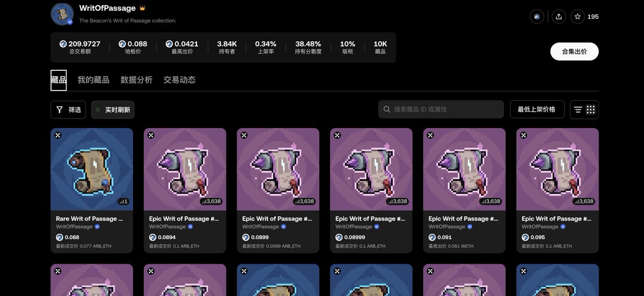Screen dimensions: 644x296
Task: Open the 最低上架价格 sort dropdown
Action: (x=537, y=109)
